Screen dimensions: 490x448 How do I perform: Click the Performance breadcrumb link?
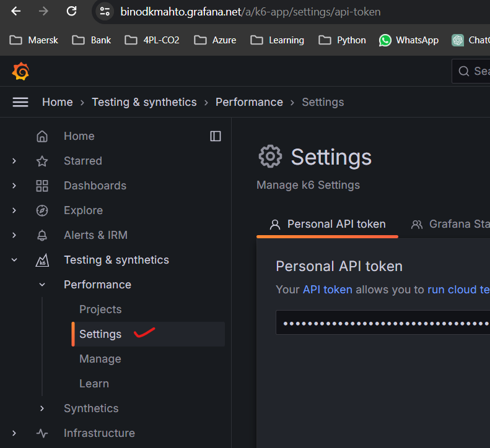(x=249, y=102)
